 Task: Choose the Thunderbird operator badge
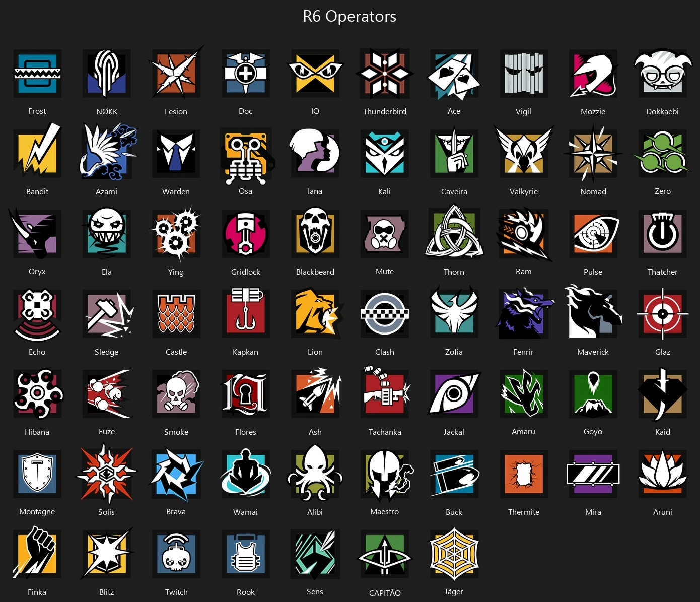[385, 74]
